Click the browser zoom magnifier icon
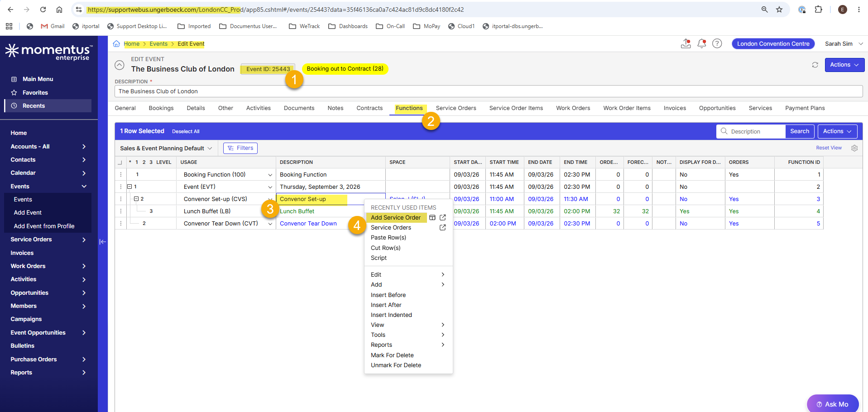This screenshot has height=412, width=868. pos(765,10)
